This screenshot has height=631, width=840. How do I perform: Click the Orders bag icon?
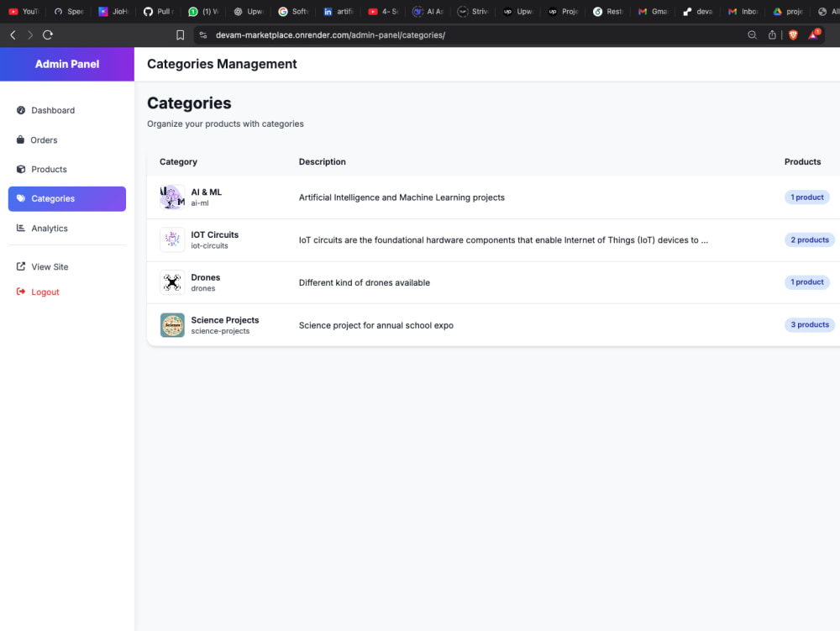pyautogui.click(x=20, y=139)
